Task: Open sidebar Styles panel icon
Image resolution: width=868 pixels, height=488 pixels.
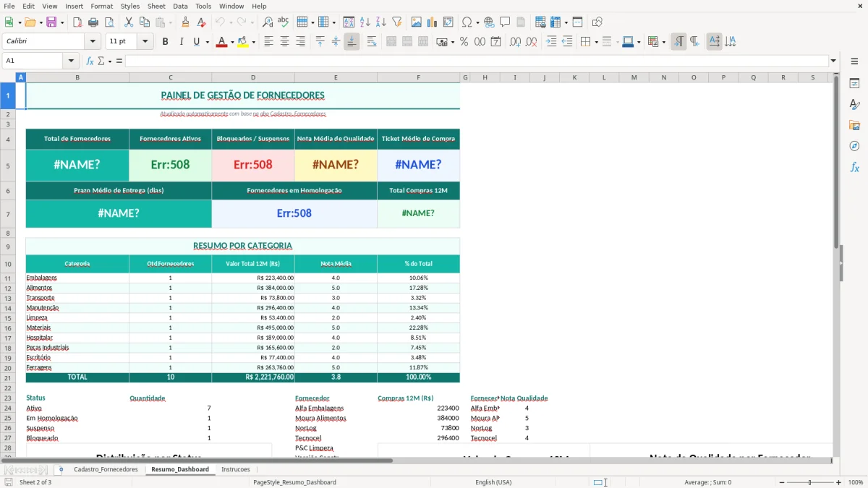Action: (854, 105)
